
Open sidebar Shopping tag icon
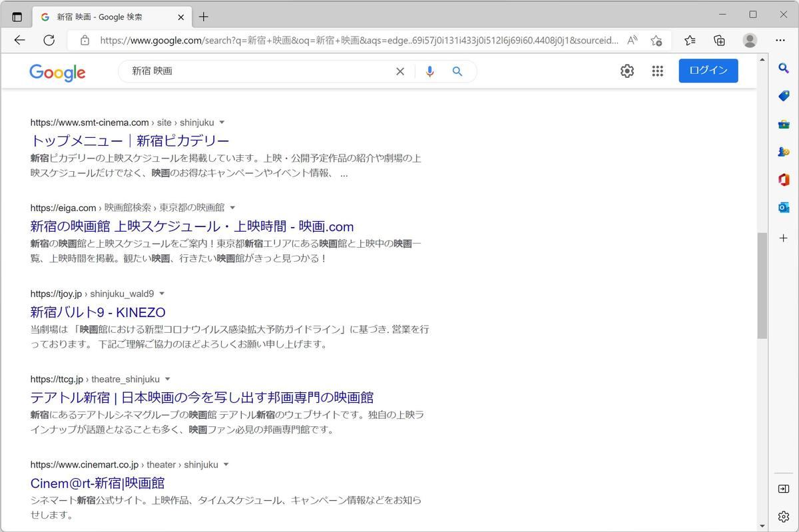[784, 96]
